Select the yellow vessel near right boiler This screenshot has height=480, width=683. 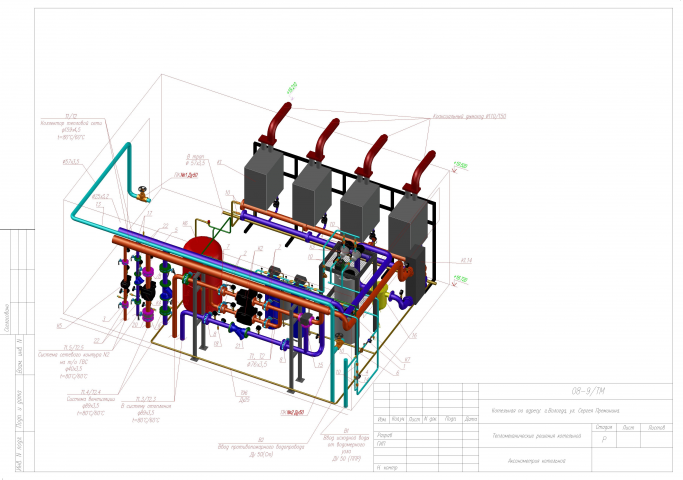[383, 297]
